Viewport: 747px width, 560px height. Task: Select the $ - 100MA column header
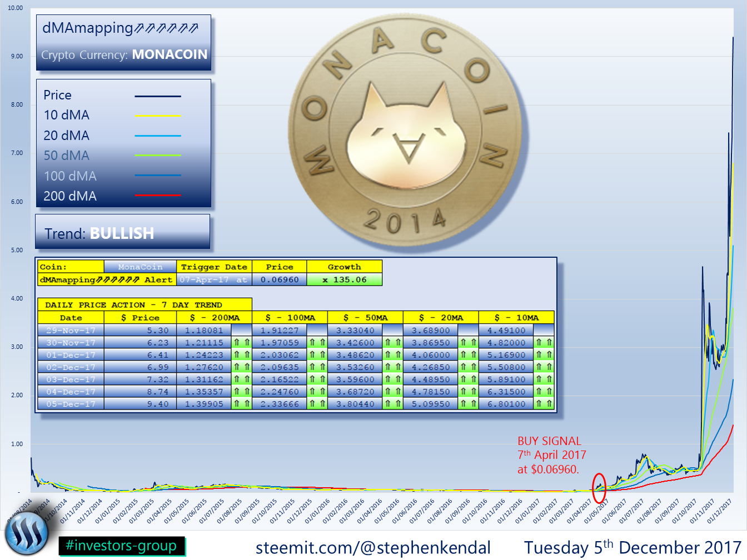pyautogui.click(x=290, y=318)
